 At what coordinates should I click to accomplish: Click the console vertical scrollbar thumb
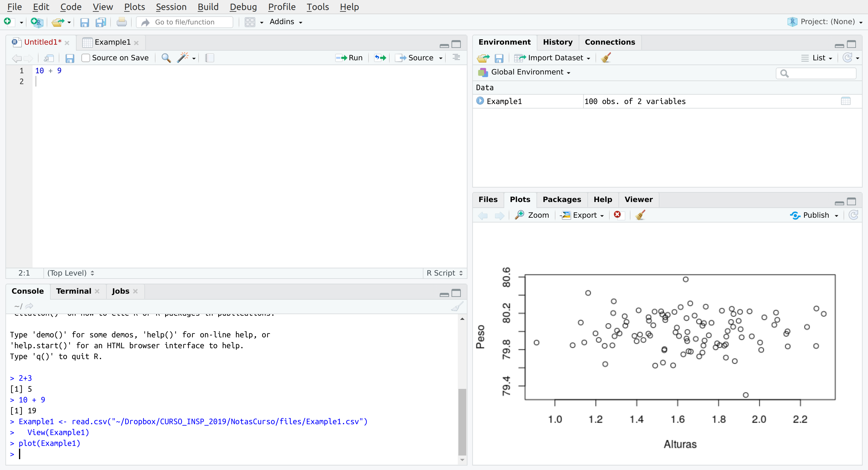(x=462, y=421)
